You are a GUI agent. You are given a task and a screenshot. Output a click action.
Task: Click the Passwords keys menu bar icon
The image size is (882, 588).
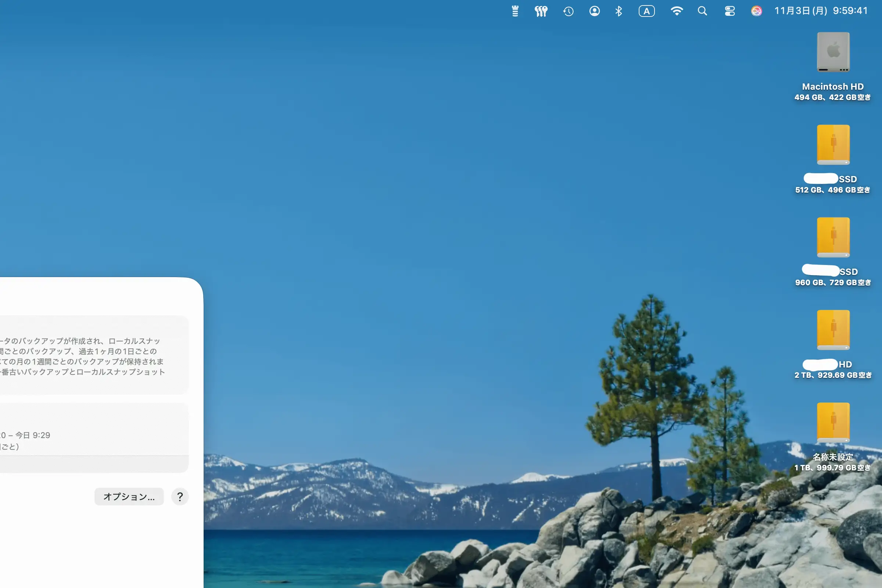click(541, 11)
